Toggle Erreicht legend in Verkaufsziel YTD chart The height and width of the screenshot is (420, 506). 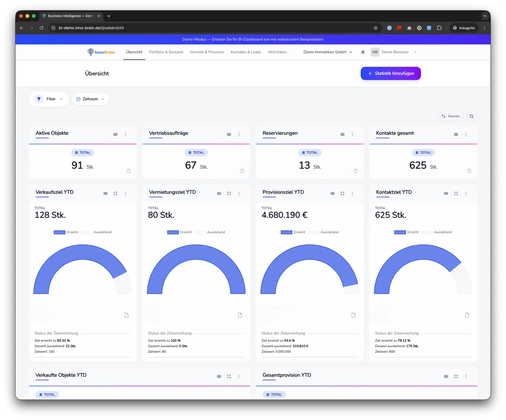click(66, 232)
